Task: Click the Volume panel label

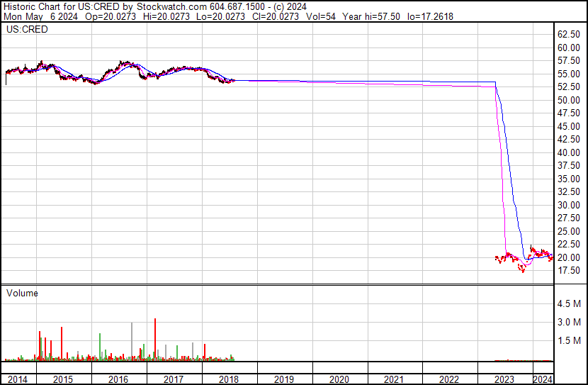Action: point(22,293)
